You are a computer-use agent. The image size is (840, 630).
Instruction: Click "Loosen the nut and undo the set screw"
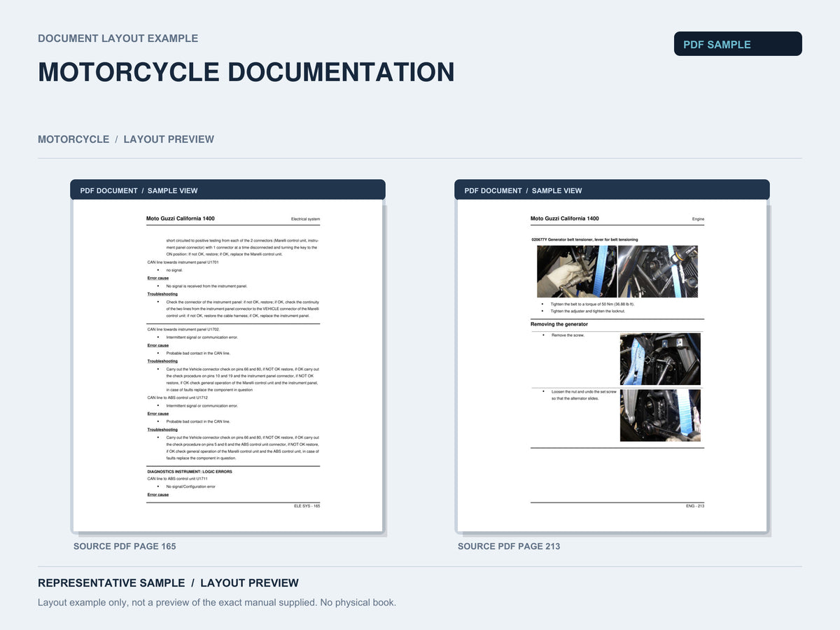(584, 392)
